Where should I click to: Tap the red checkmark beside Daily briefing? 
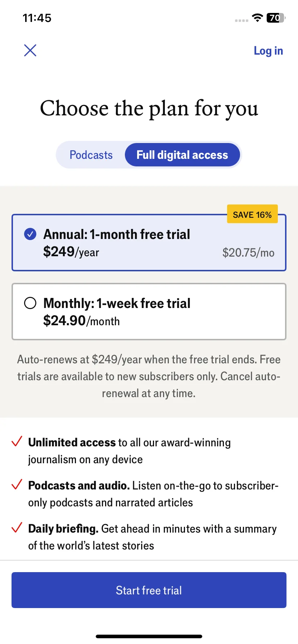tap(17, 528)
